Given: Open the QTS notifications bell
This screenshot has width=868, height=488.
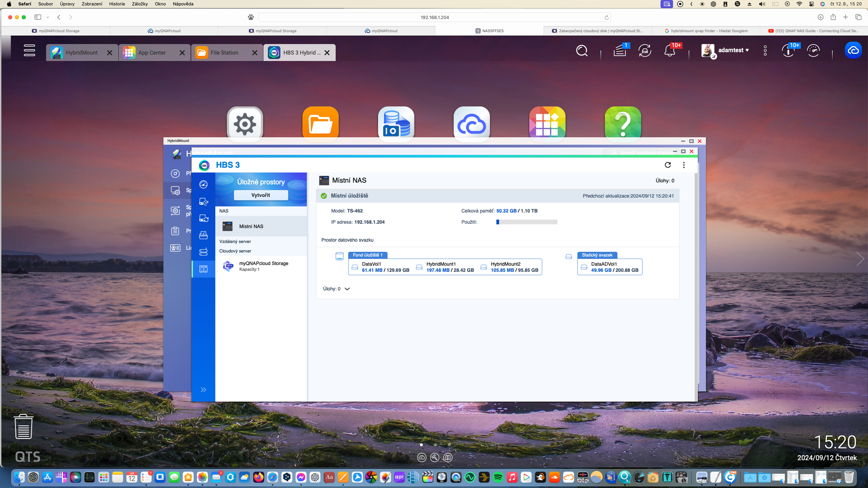Looking at the screenshot, I should [x=670, y=51].
